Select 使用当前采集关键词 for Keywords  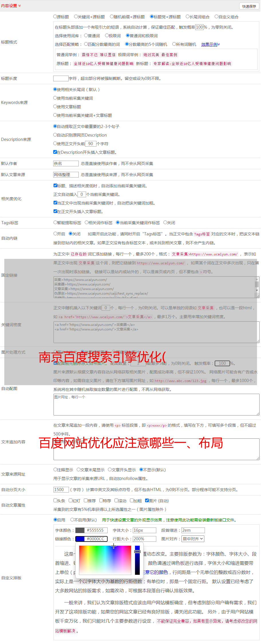pyautogui.click(x=55, y=98)
